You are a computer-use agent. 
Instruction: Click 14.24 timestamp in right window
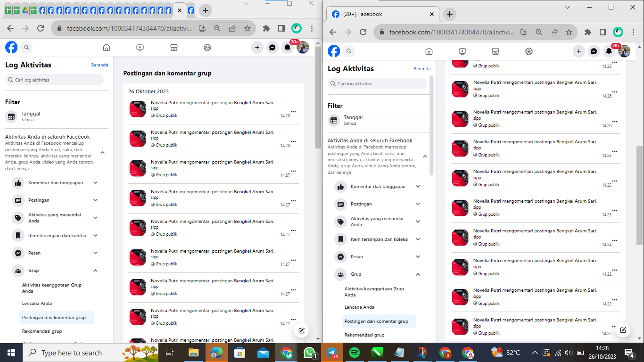tap(607, 245)
